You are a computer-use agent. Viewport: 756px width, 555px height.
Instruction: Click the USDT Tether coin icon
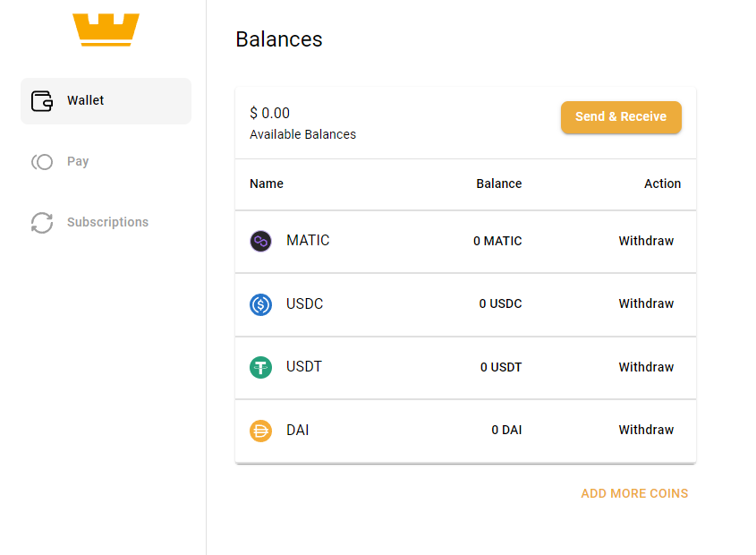(x=260, y=367)
